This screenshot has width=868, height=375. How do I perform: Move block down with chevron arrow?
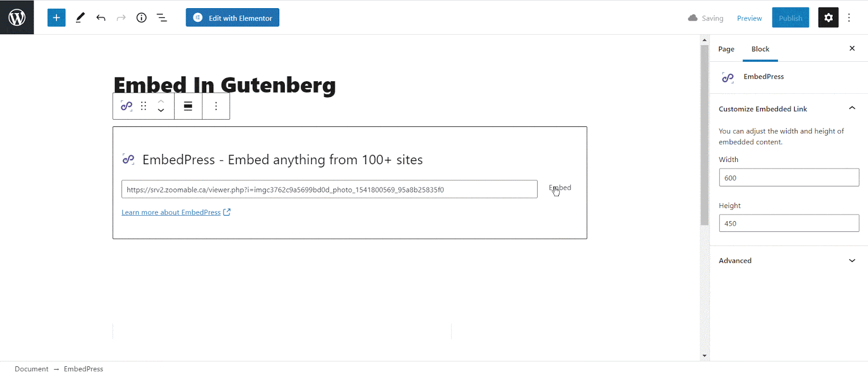tap(161, 111)
